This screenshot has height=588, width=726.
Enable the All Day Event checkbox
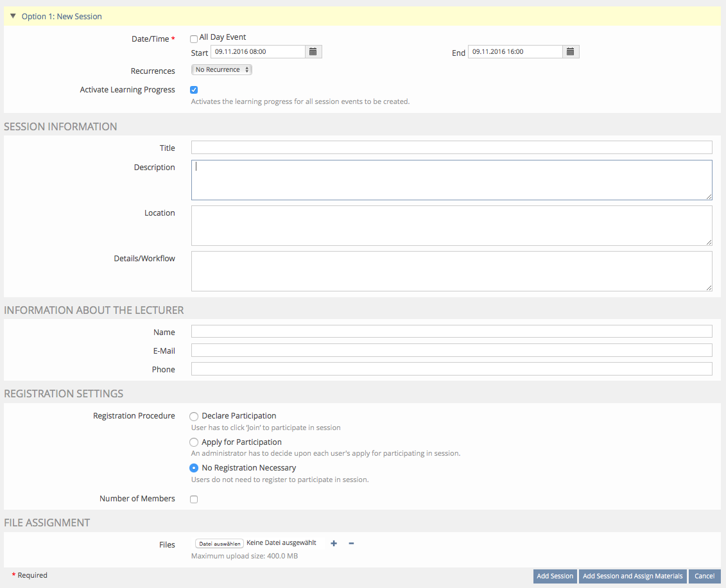coord(194,39)
